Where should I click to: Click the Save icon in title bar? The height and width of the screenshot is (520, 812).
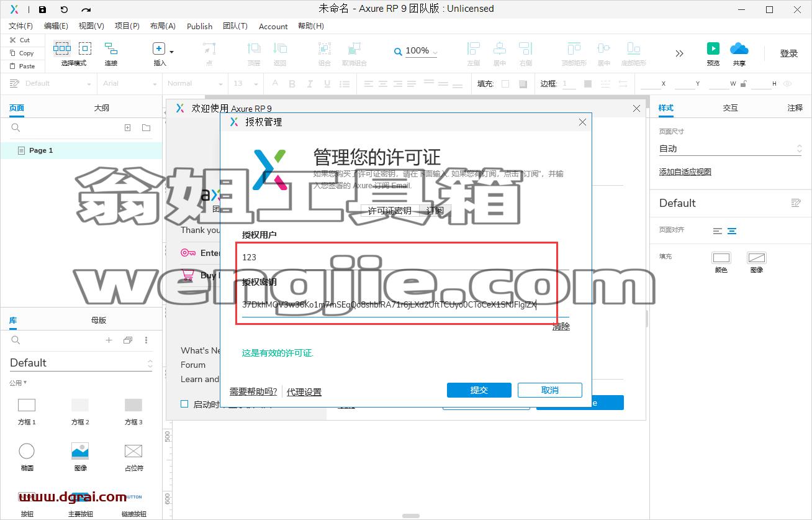point(42,9)
